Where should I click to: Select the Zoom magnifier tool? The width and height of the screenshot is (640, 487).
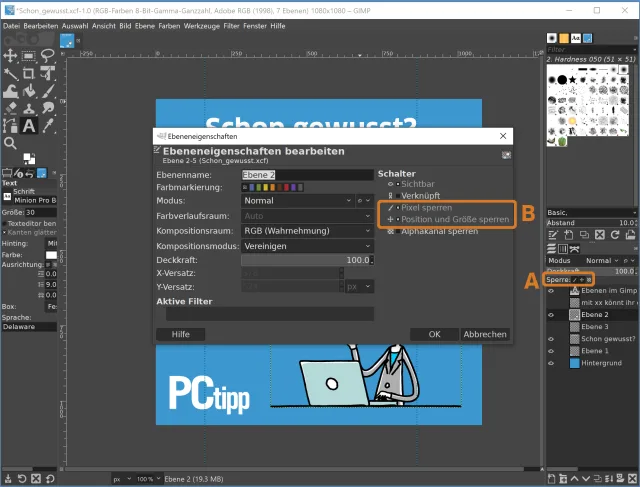coord(10,143)
